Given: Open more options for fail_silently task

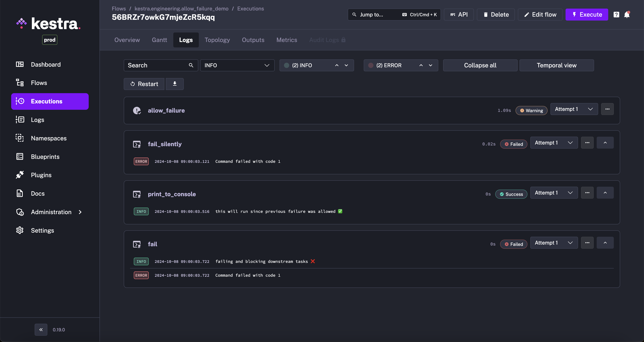Looking at the screenshot, I should [x=587, y=143].
